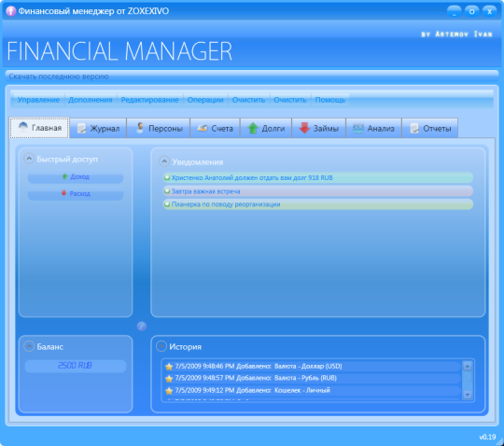Image resolution: width=504 pixels, height=446 pixels.
Task: Click the cards icon on Счета tab
Action: pos(203,128)
